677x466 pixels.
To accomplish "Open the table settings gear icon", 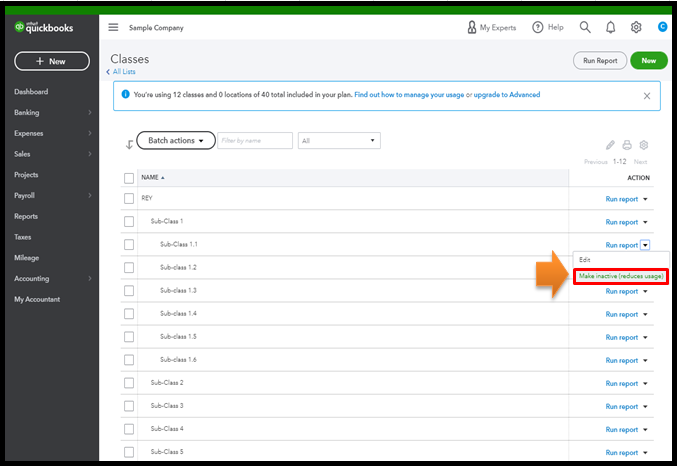I will [644, 145].
